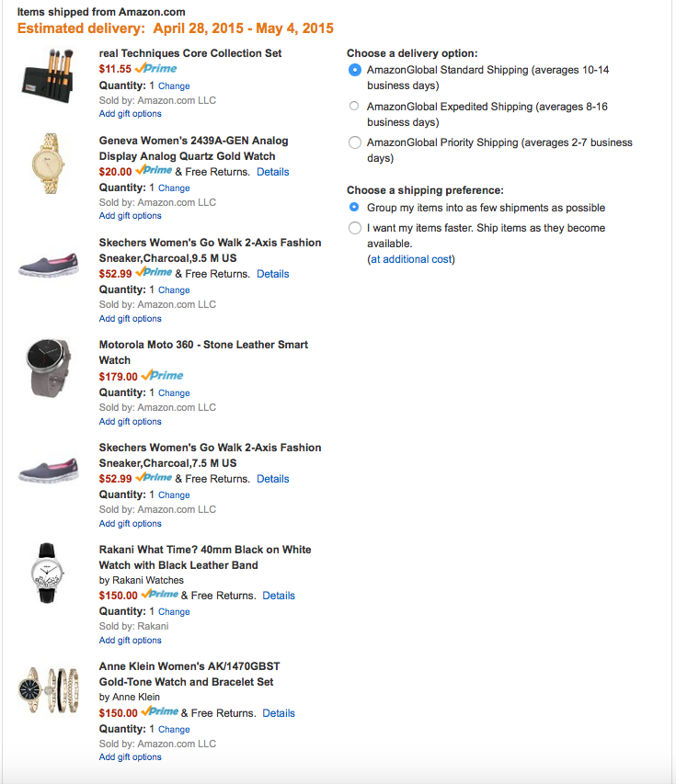Choose AmazonGlobal Priority Shipping radio button
676x784 pixels.
pyautogui.click(x=355, y=142)
